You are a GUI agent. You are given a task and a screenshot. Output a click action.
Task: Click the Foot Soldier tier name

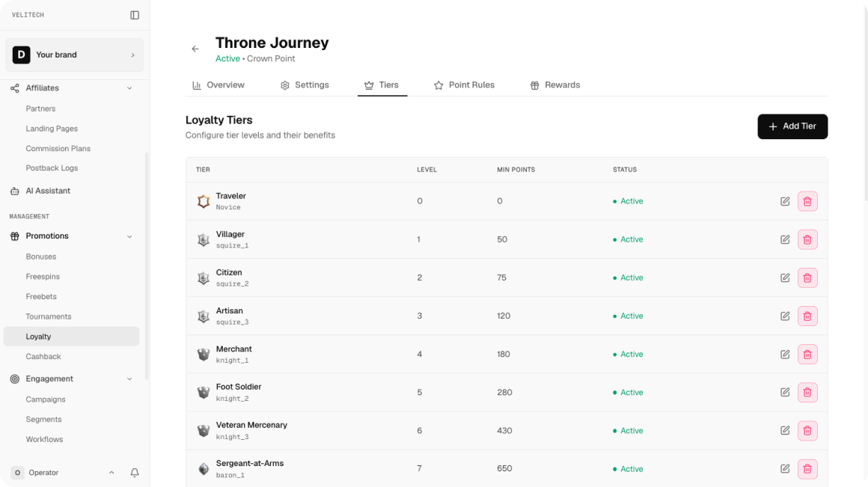pyautogui.click(x=239, y=387)
